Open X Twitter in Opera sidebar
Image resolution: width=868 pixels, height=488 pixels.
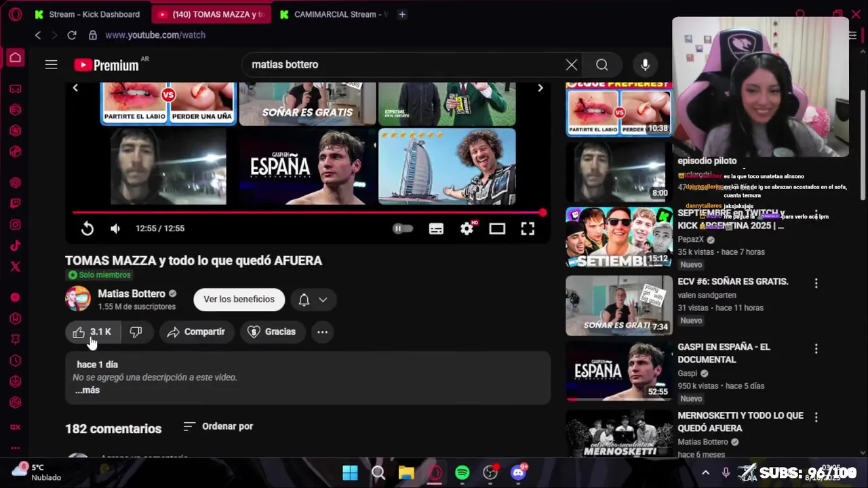15,266
